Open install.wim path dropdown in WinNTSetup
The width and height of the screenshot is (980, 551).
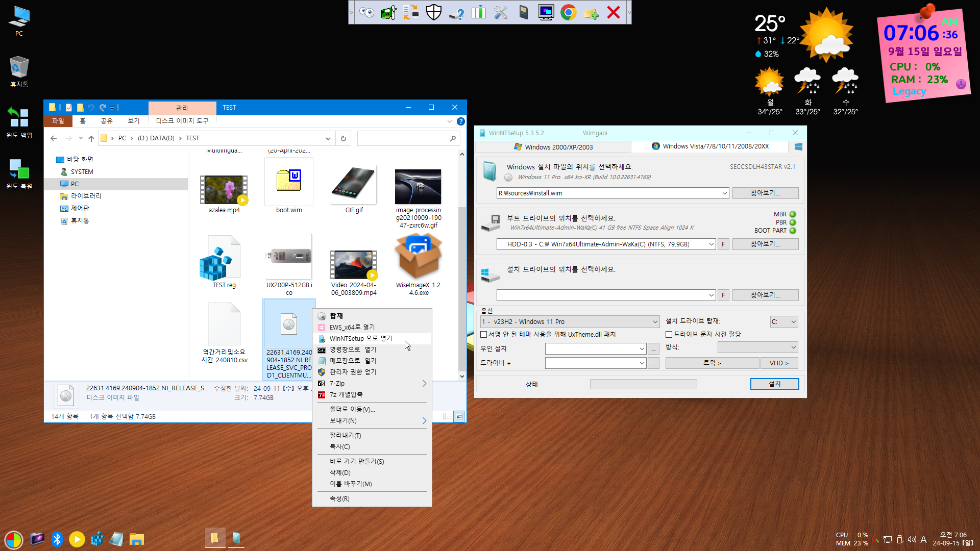(x=724, y=193)
